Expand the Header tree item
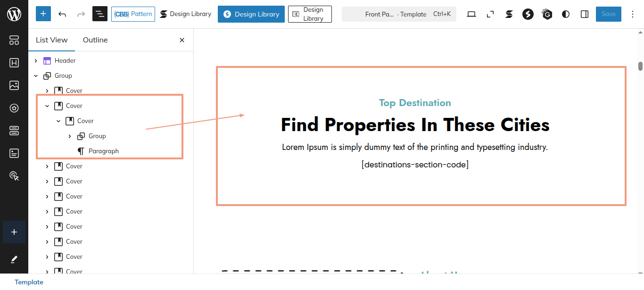The image size is (644, 290). (x=36, y=61)
